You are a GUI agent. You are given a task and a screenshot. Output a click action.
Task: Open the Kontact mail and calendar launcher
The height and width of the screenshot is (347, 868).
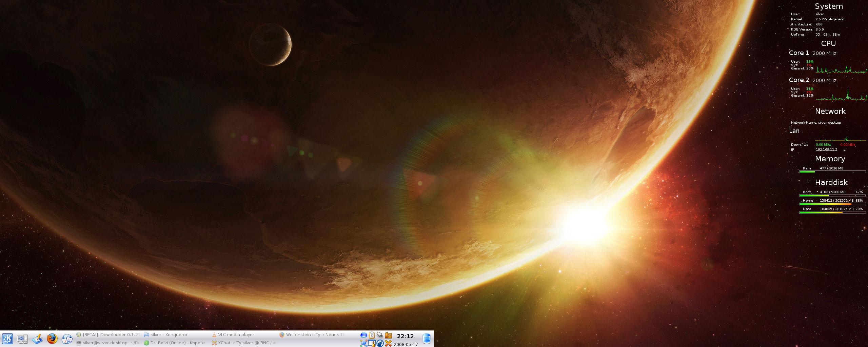tap(67, 339)
